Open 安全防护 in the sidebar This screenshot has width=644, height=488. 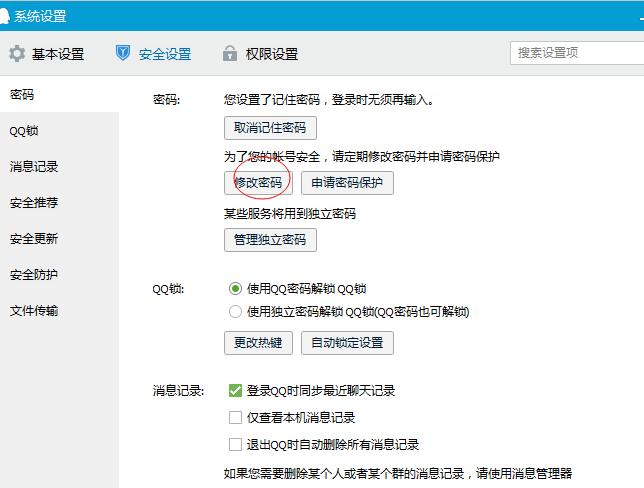[x=59, y=274]
